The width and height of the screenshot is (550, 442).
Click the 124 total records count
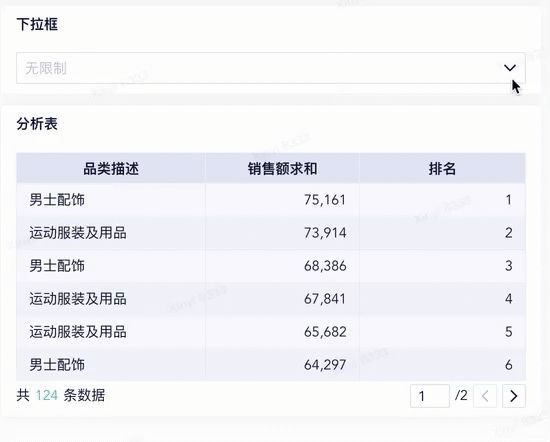click(47, 395)
